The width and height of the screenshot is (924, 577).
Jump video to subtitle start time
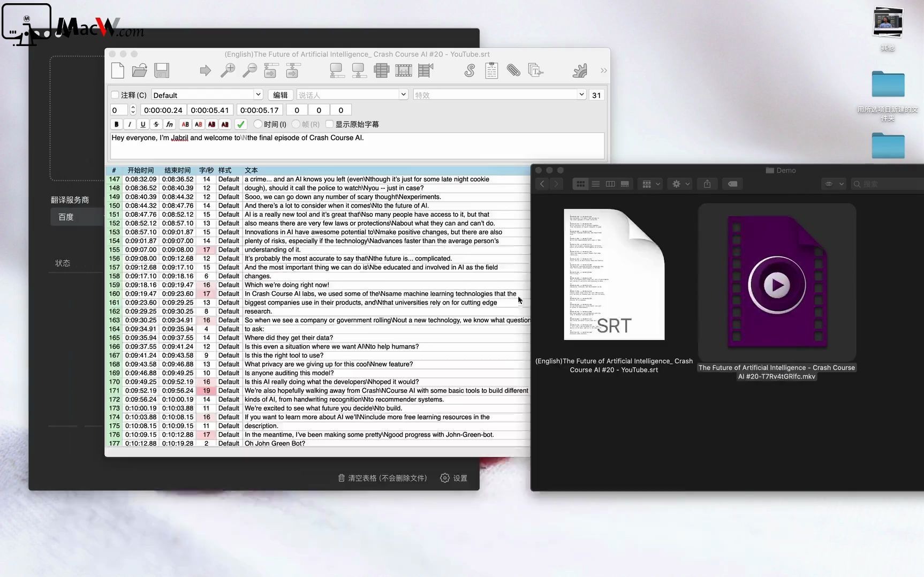pos(271,71)
